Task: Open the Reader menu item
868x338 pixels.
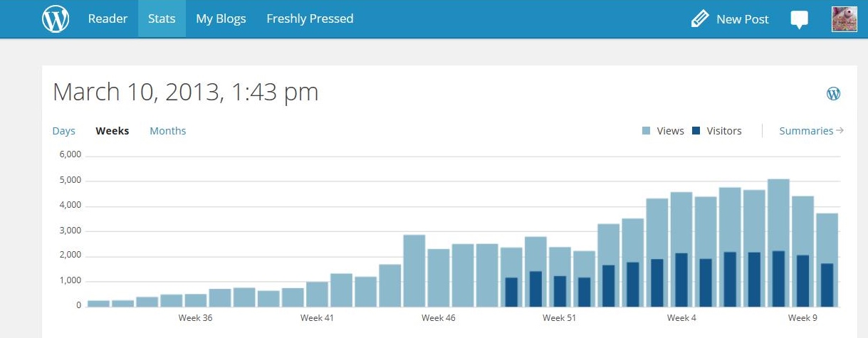Action: tap(108, 19)
